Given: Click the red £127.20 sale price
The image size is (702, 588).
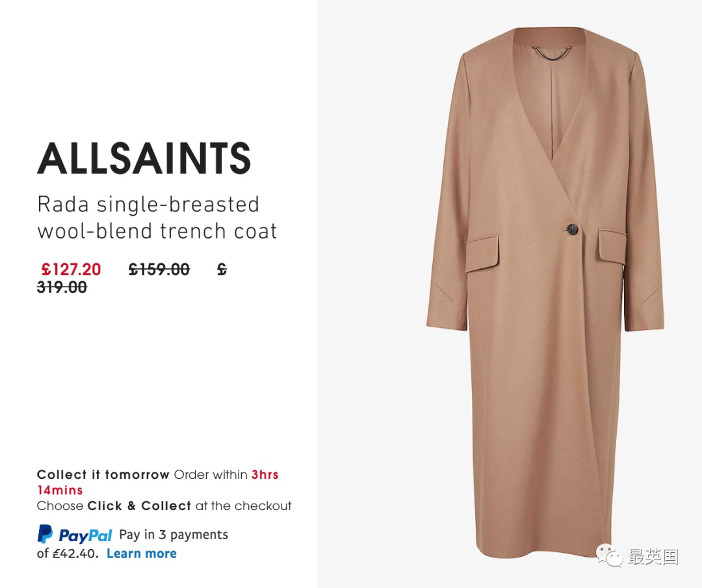Looking at the screenshot, I should [71, 270].
